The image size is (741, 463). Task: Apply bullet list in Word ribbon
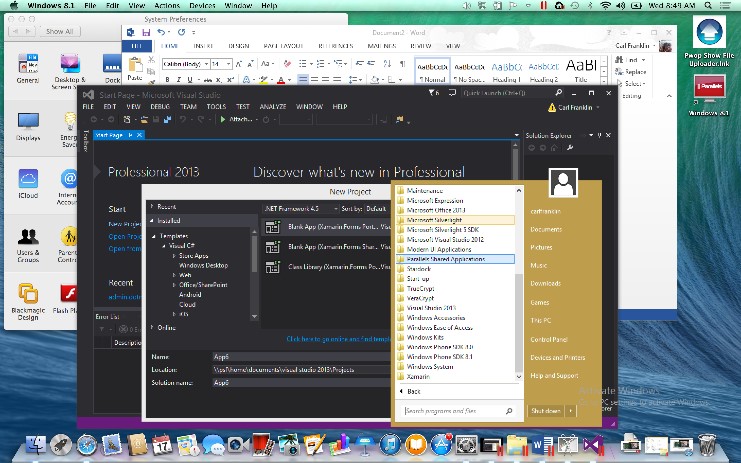point(303,64)
